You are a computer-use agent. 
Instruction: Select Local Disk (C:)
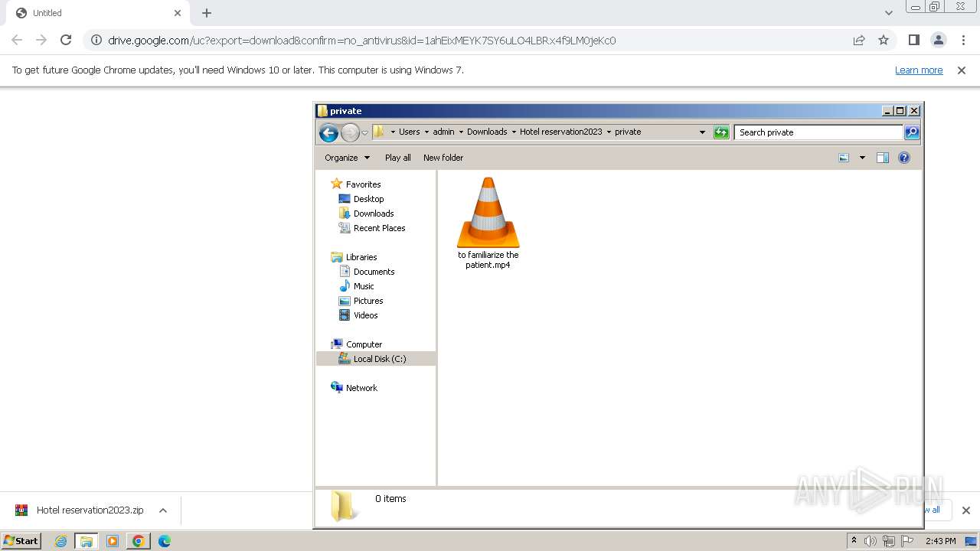coord(376,359)
